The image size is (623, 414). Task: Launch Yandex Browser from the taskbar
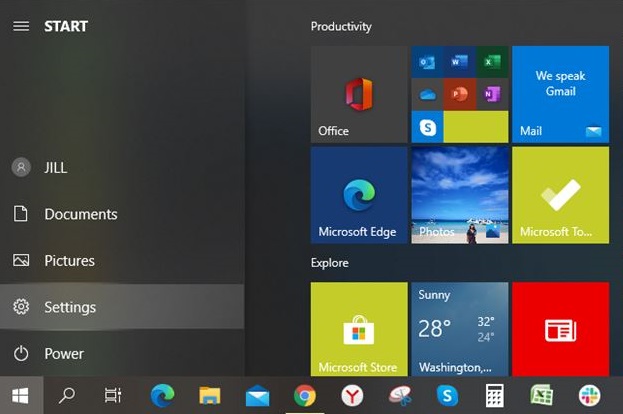point(352,395)
